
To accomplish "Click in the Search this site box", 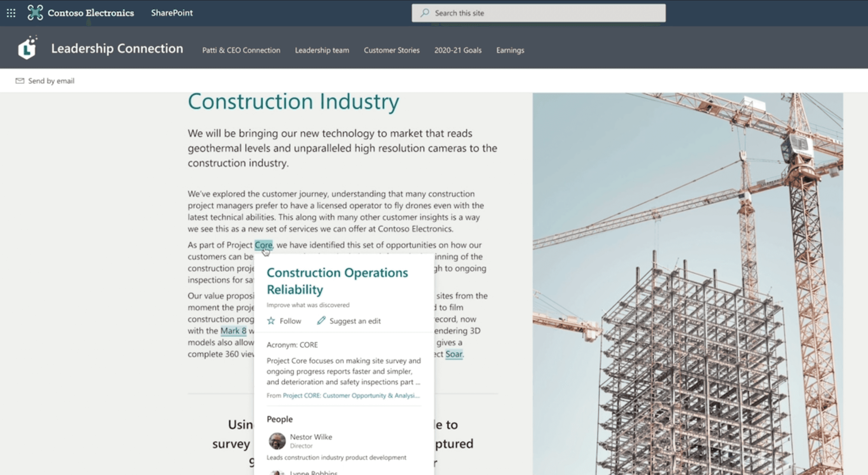I will pyautogui.click(x=538, y=13).
